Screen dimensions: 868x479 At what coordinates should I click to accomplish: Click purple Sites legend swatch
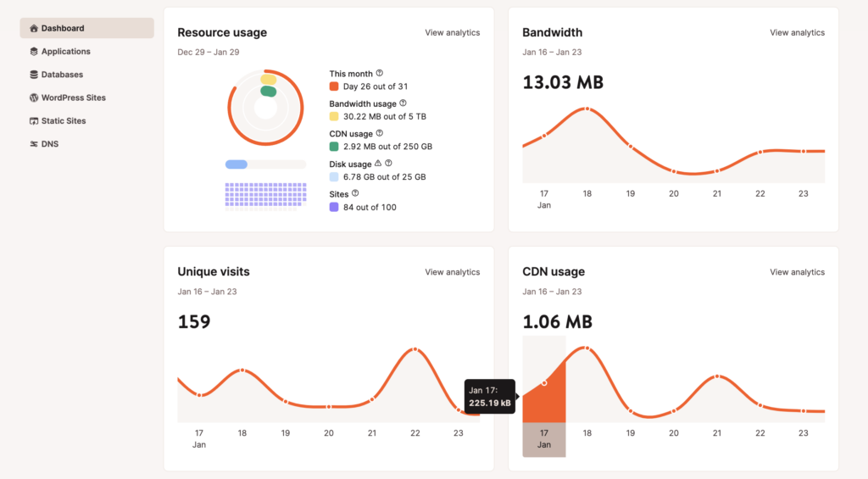(334, 207)
